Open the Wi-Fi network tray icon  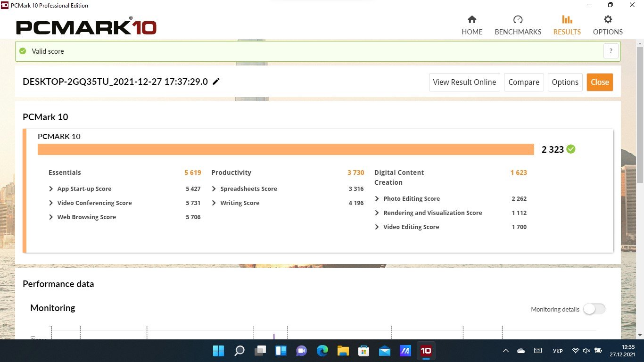tap(576, 351)
